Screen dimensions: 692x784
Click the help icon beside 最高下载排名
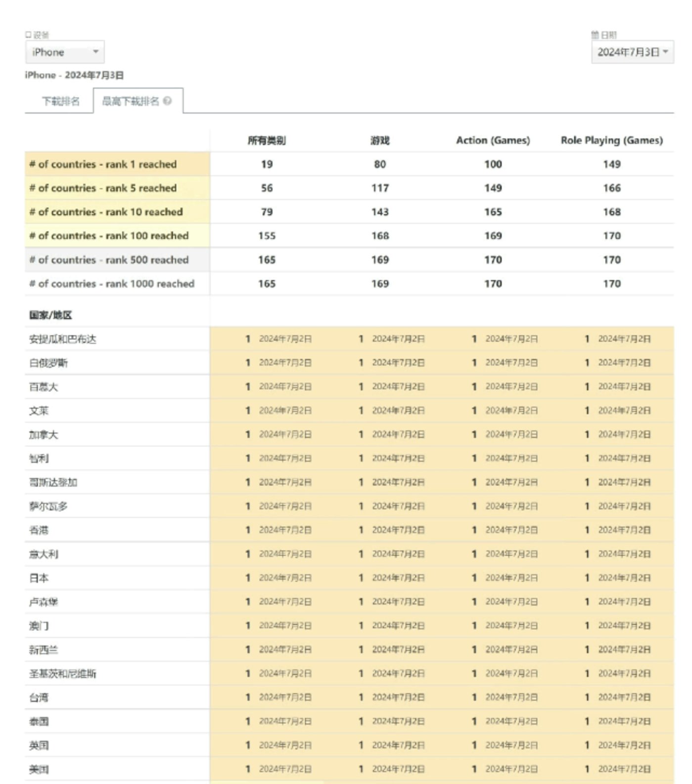click(167, 101)
